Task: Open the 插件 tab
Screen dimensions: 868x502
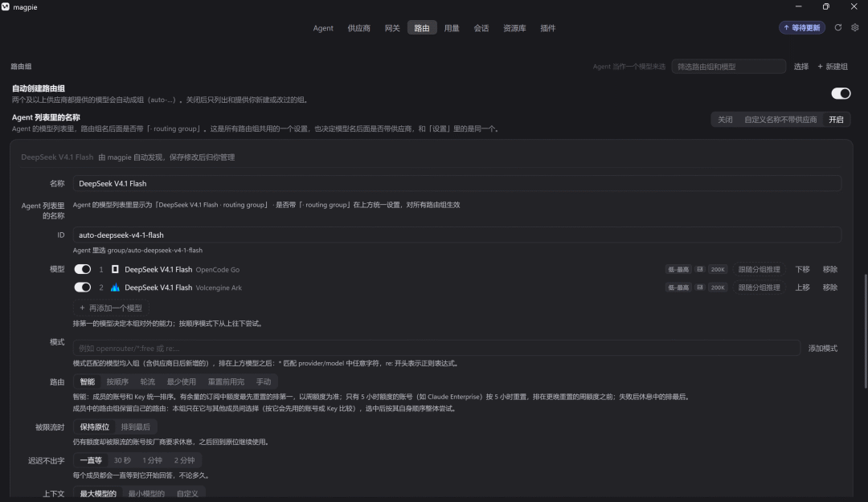Action: [x=547, y=28]
